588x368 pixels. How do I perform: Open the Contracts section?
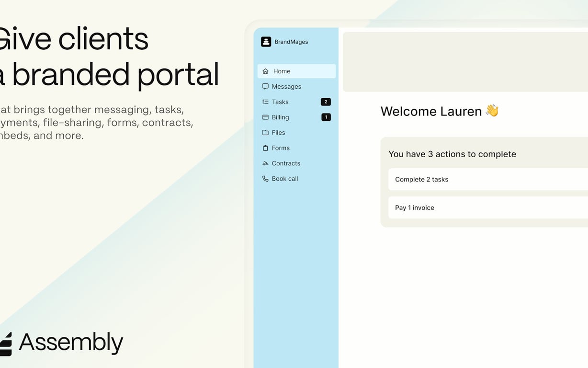pos(296,163)
